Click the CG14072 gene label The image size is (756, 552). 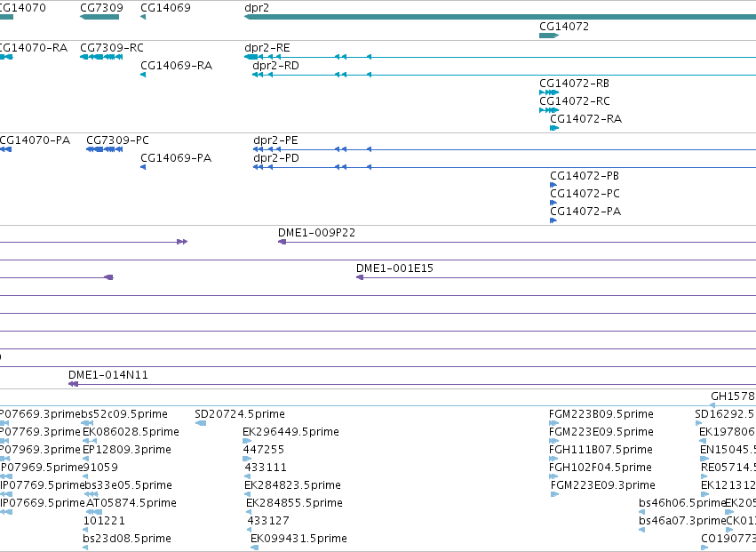(563, 26)
